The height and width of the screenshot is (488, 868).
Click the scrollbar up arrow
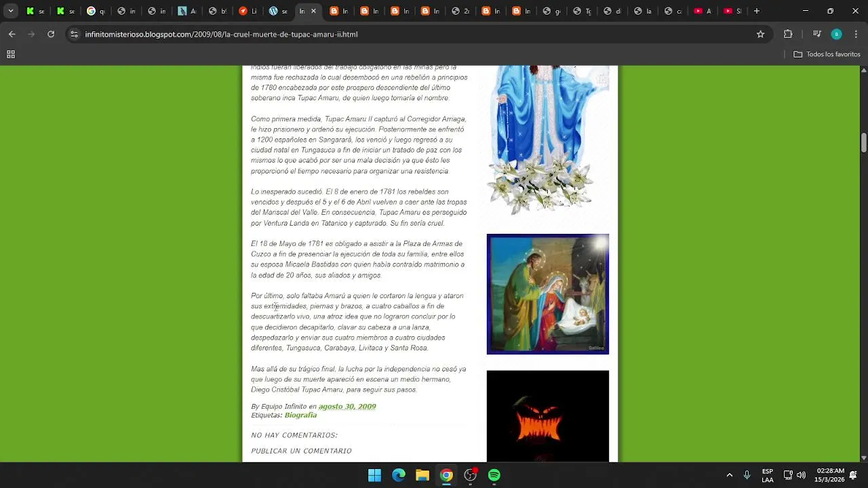pyautogui.click(x=863, y=70)
